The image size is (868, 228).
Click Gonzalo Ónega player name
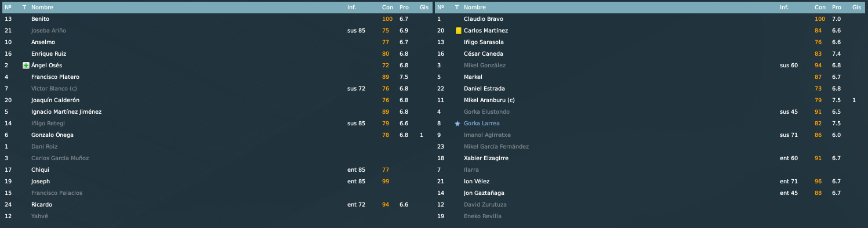[52, 135]
